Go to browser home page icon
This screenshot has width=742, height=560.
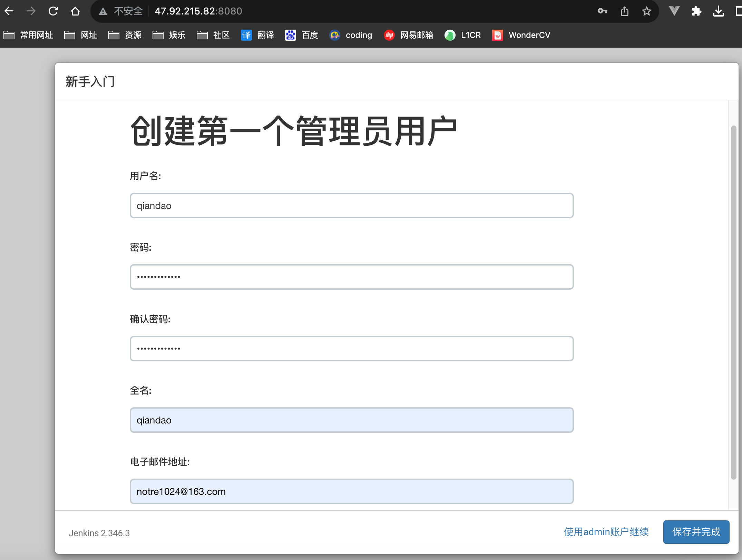pos(75,11)
